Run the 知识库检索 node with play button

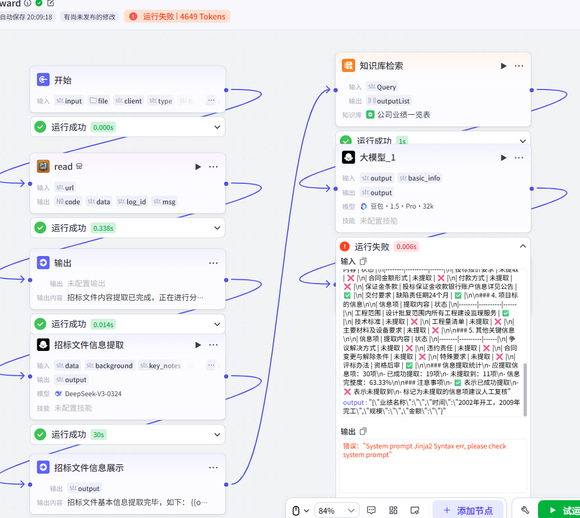(x=503, y=66)
